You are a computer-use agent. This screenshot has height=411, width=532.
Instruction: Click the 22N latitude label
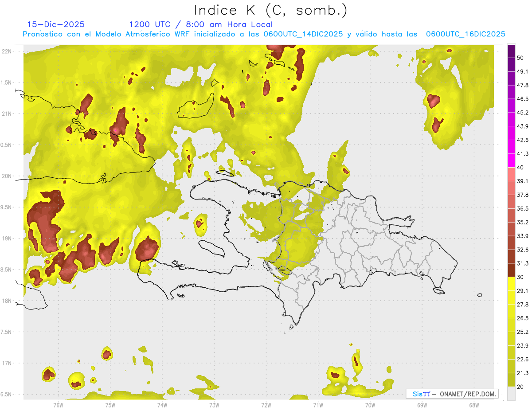tap(7, 51)
